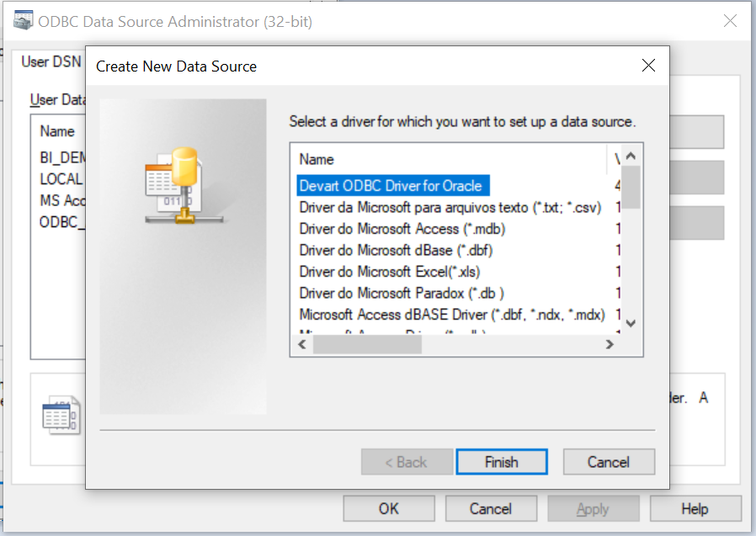Click the ODBC Administrator title bar icon

(x=23, y=20)
